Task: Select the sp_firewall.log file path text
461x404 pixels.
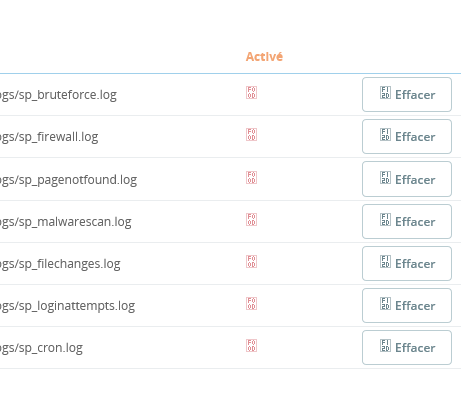Action: coord(49,137)
